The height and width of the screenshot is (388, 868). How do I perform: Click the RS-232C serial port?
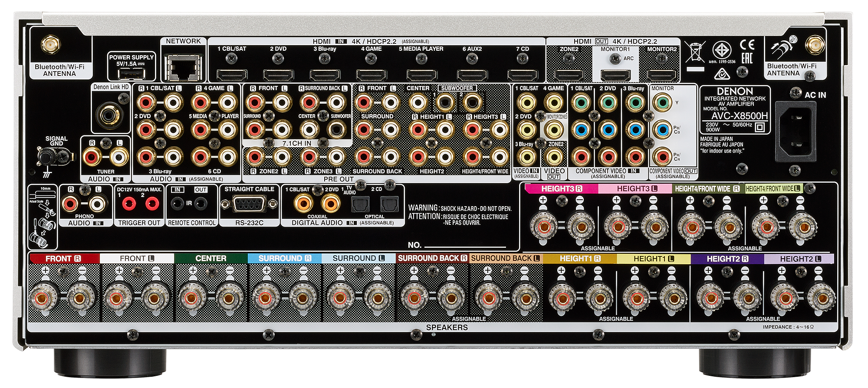tap(249, 204)
